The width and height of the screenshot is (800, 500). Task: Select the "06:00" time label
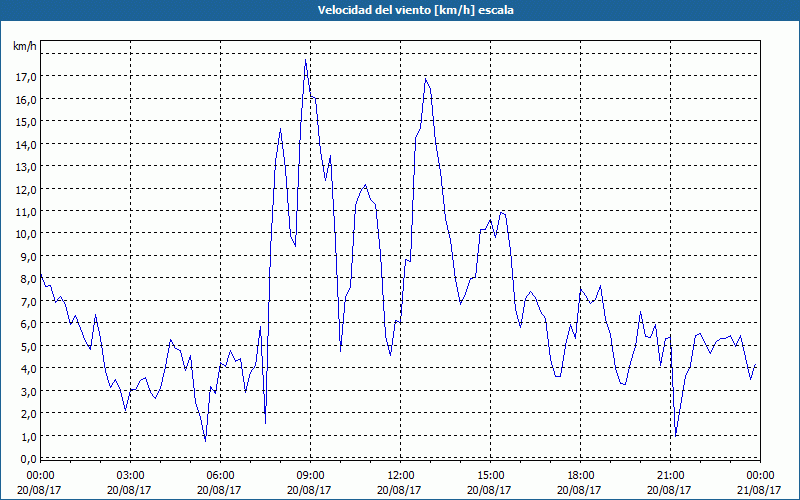click(x=220, y=475)
